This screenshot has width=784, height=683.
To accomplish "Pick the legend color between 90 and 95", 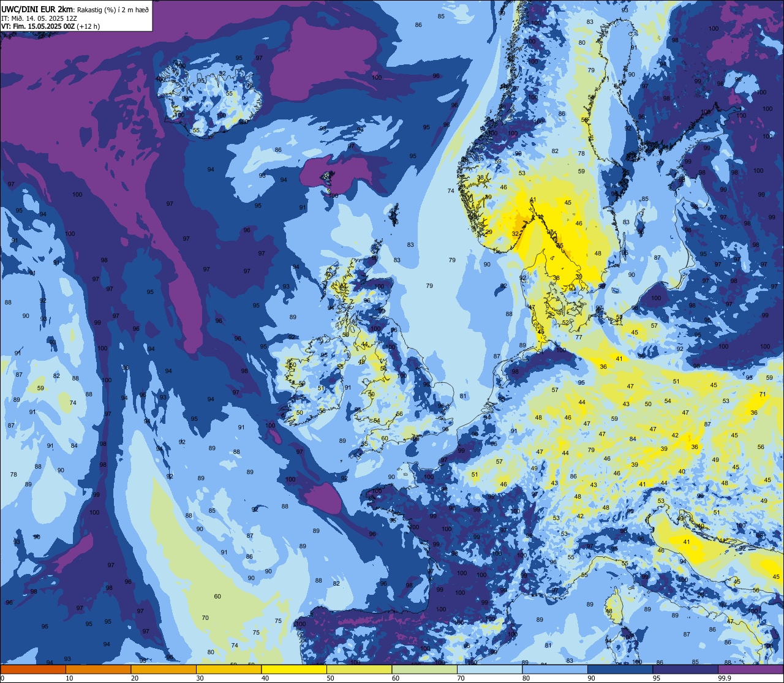I will [620, 669].
